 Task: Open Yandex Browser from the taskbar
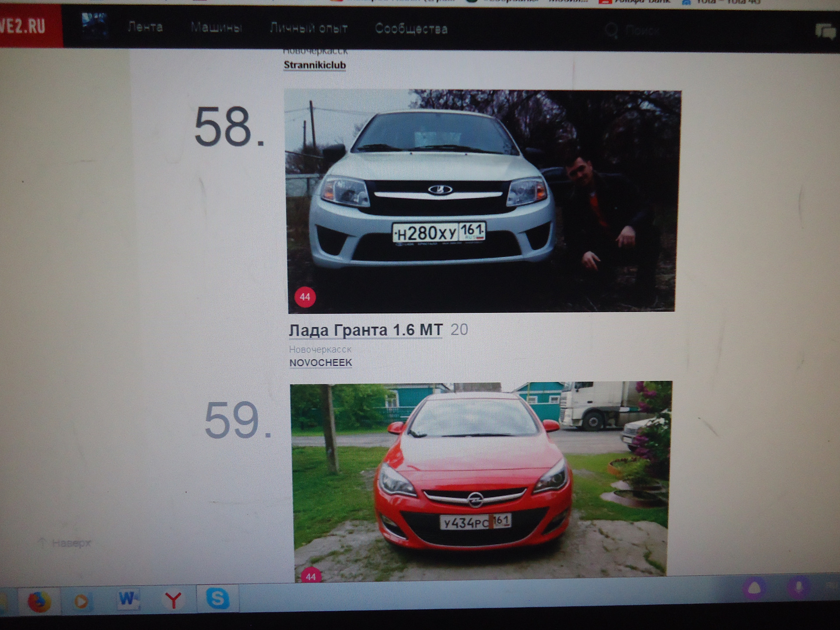(173, 600)
